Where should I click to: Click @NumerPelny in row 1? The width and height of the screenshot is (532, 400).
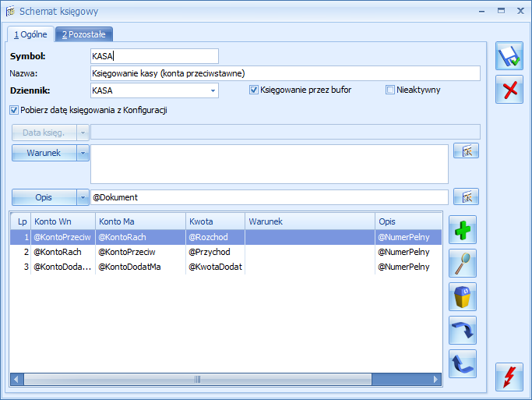pyautogui.click(x=408, y=237)
